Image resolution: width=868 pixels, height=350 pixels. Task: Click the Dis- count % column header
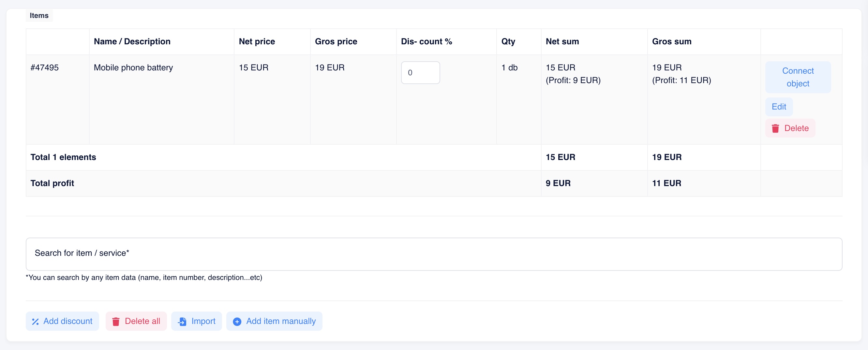[426, 41]
